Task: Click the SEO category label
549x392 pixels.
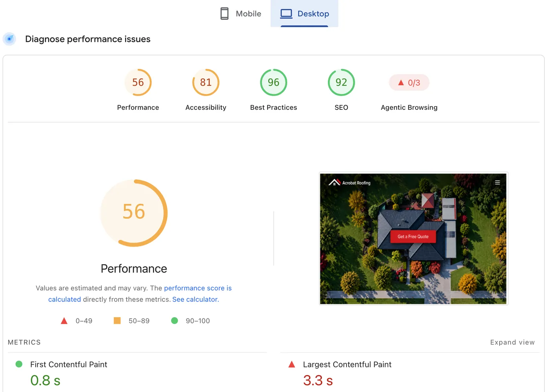Action: 341,107
